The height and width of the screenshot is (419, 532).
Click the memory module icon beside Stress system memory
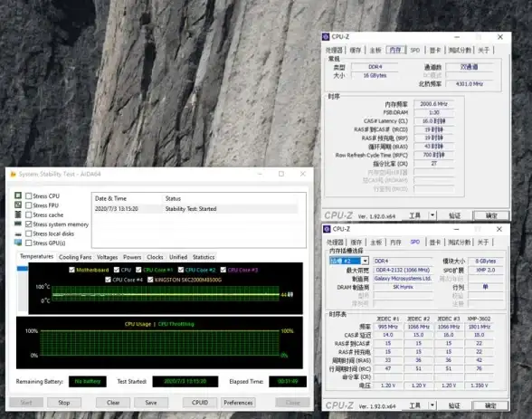click(x=18, y=224)
